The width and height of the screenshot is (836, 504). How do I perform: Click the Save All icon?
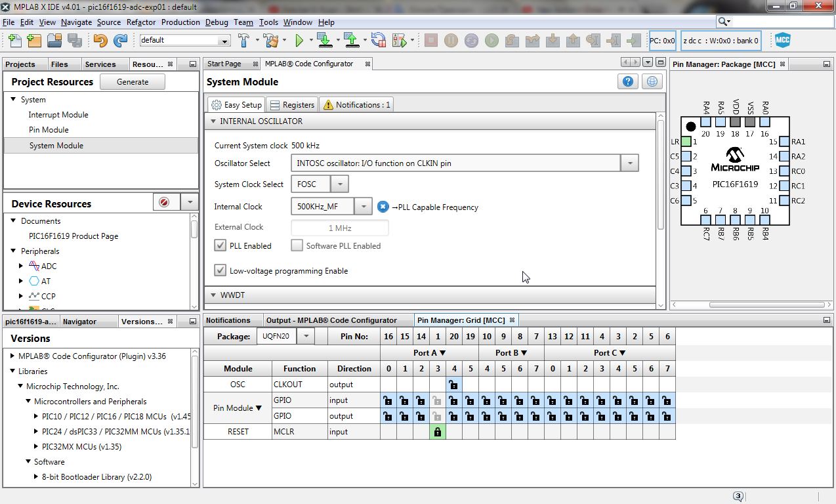point(74,40)
